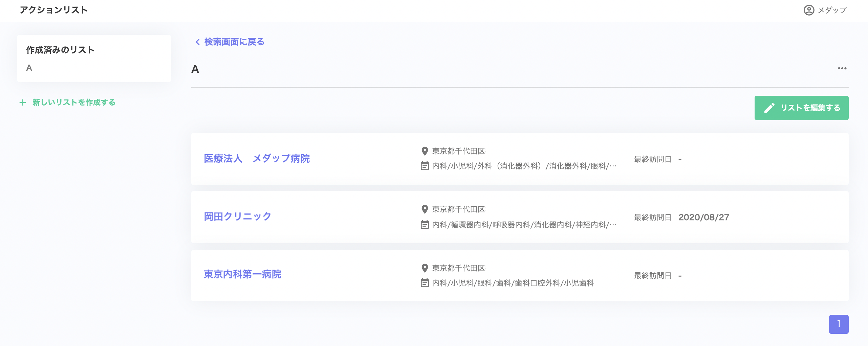
Task: Click the date 2020/08/27
Action: [704, 217]
